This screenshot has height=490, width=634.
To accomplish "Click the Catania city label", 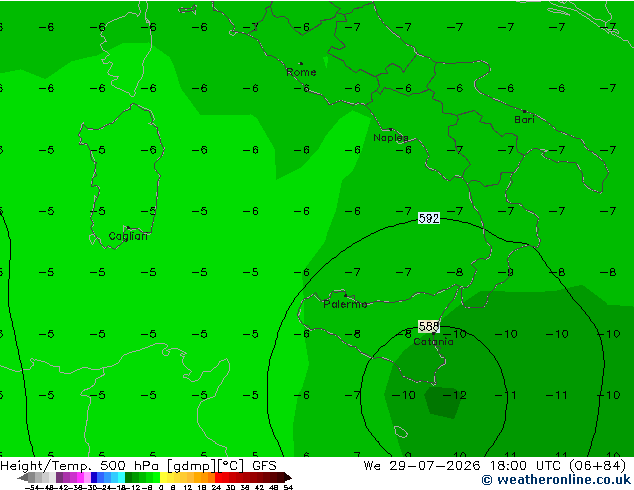I will (433, 342).
